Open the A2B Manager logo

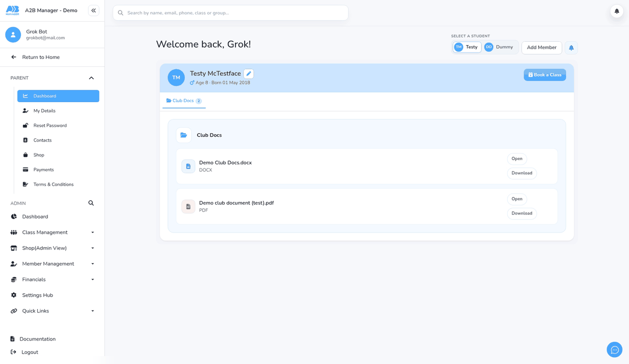pos(12,10)
